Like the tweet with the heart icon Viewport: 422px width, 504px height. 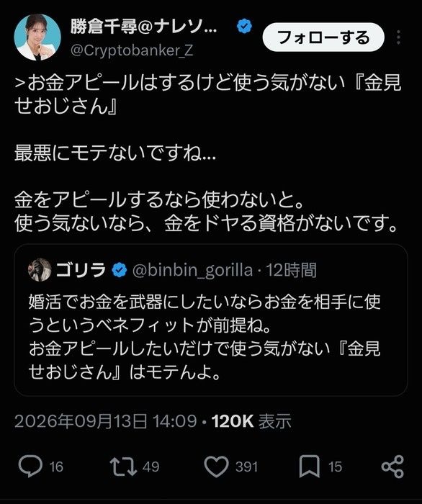tap(216, 467)
